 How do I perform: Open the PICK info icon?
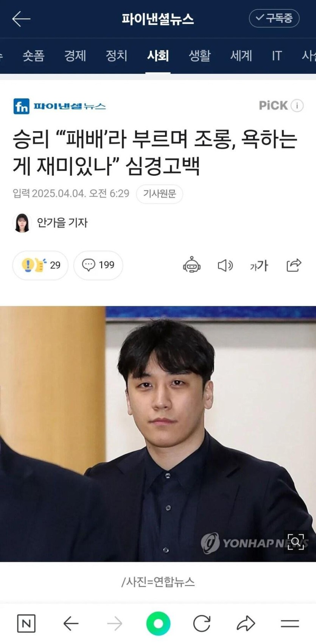pos(297,106)
